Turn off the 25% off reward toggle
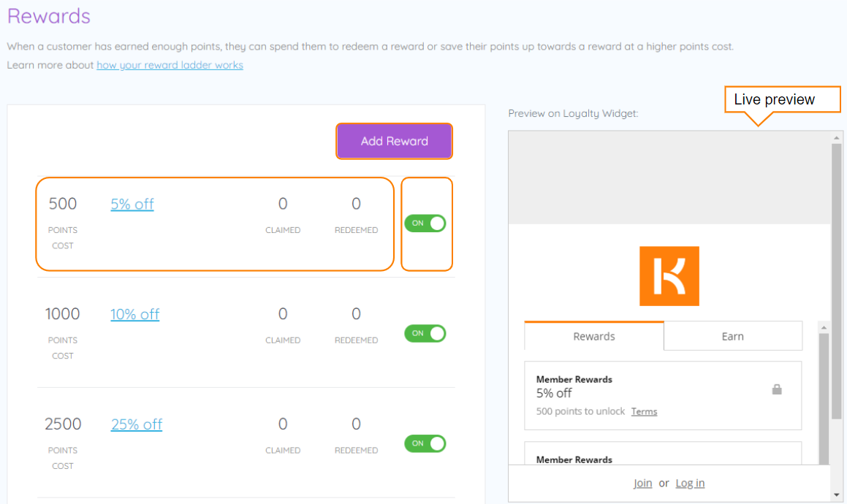847x504 pixels. point(425,443)
